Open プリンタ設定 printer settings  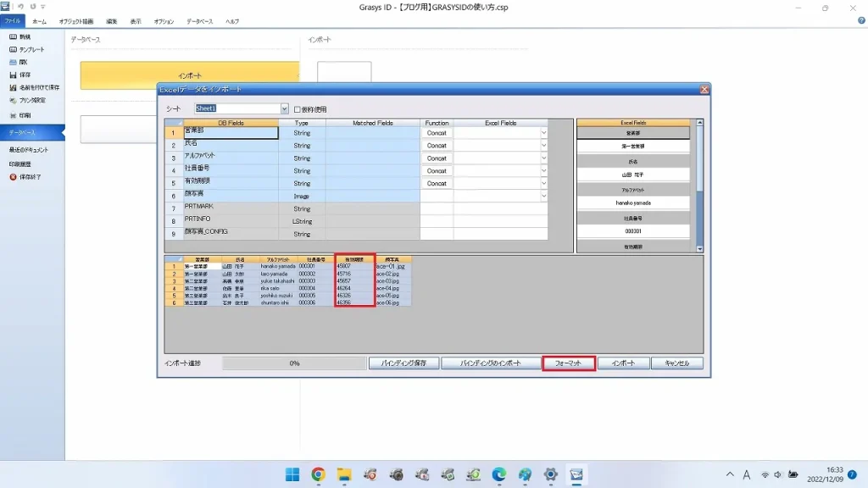coord(28,100)
